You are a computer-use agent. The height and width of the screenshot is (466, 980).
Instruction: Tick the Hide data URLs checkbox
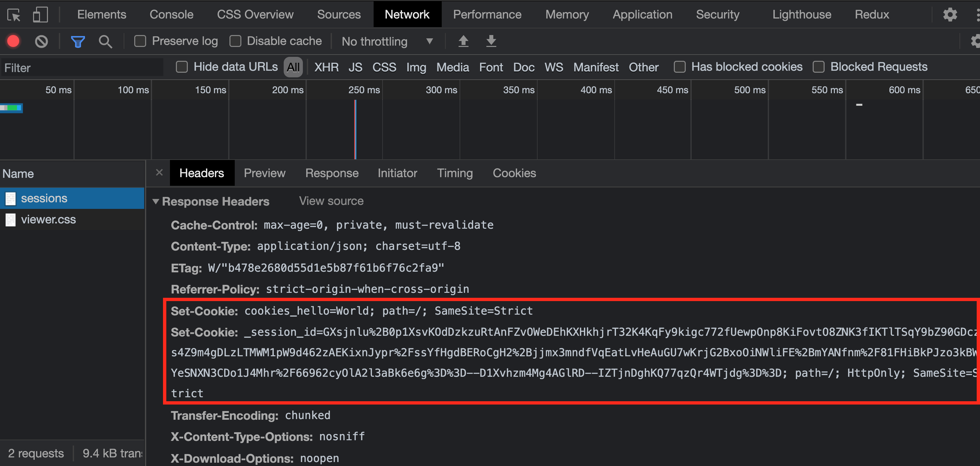pos(182,67)
